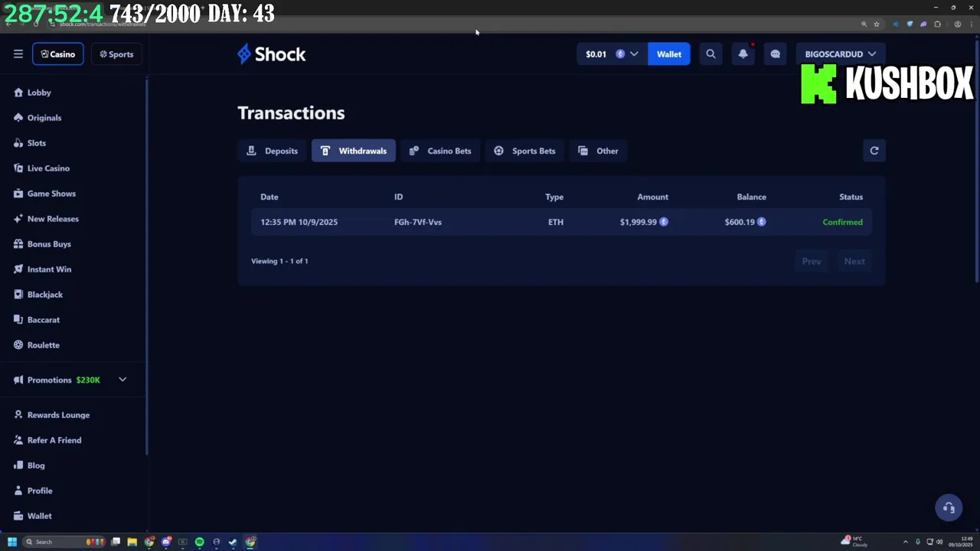Bookmark this page with star icon
980x551 pixels.
point(877,24)
